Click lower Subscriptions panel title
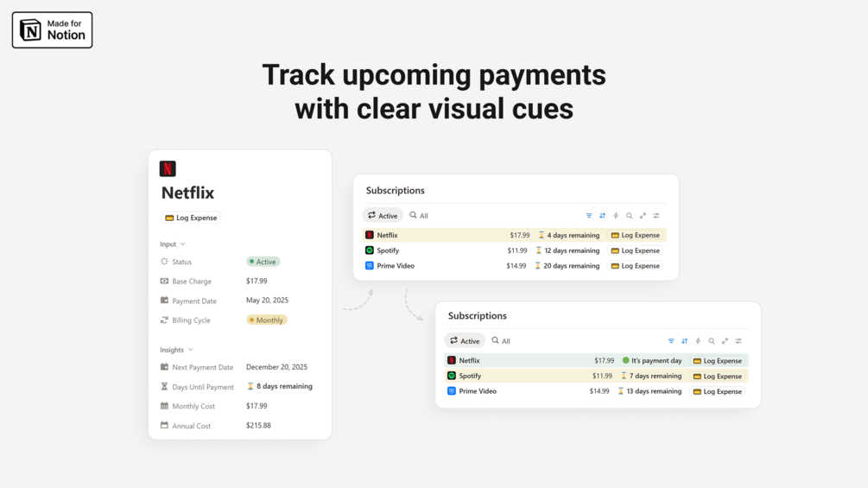 (477, 316)
